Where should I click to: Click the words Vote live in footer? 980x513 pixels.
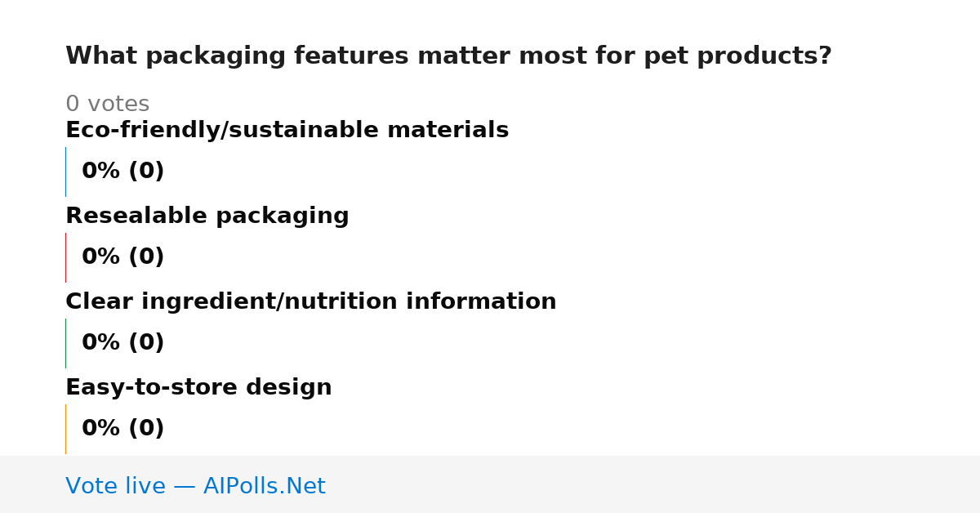[115, 486]
